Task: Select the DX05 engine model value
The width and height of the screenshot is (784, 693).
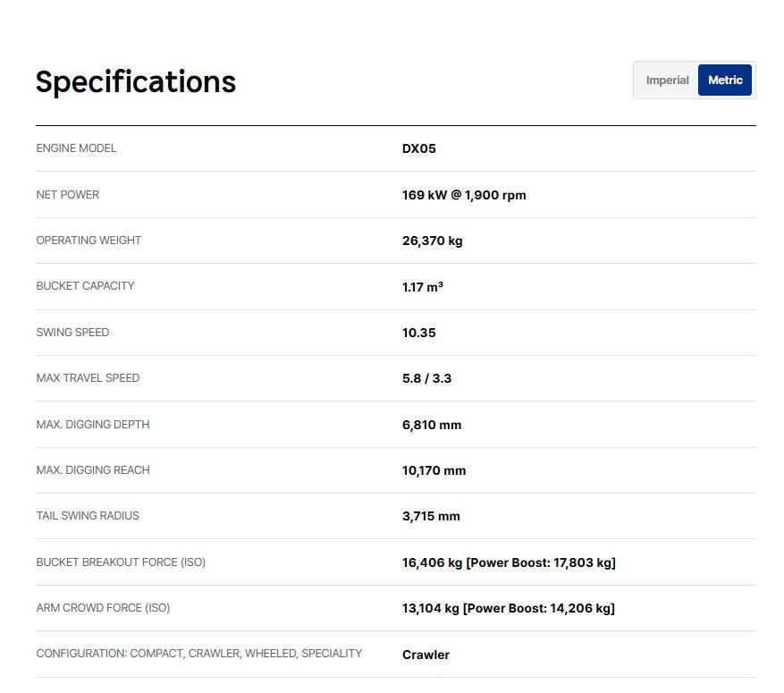Action: (x=419, y=149)
